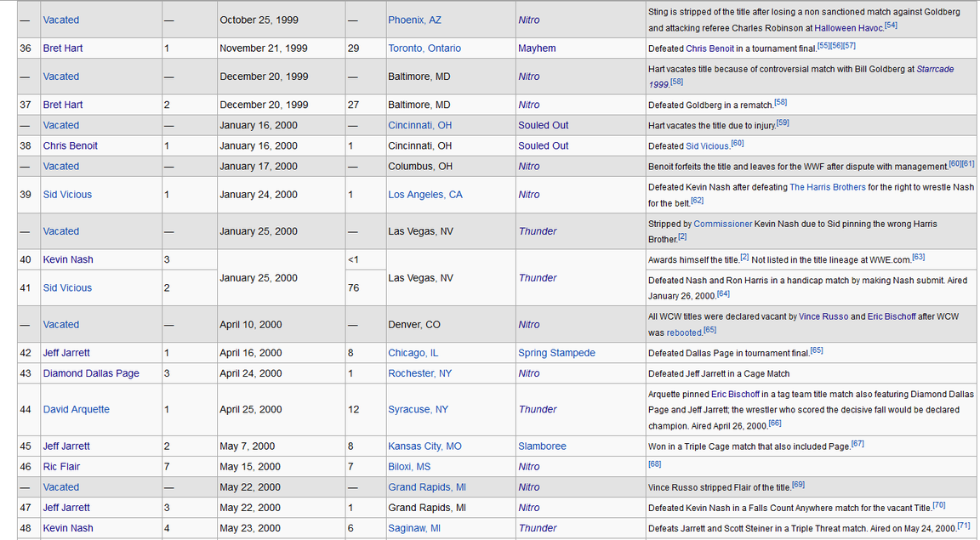980x540 pixels.
Task: Open the rebooted link
Action: 684,333
